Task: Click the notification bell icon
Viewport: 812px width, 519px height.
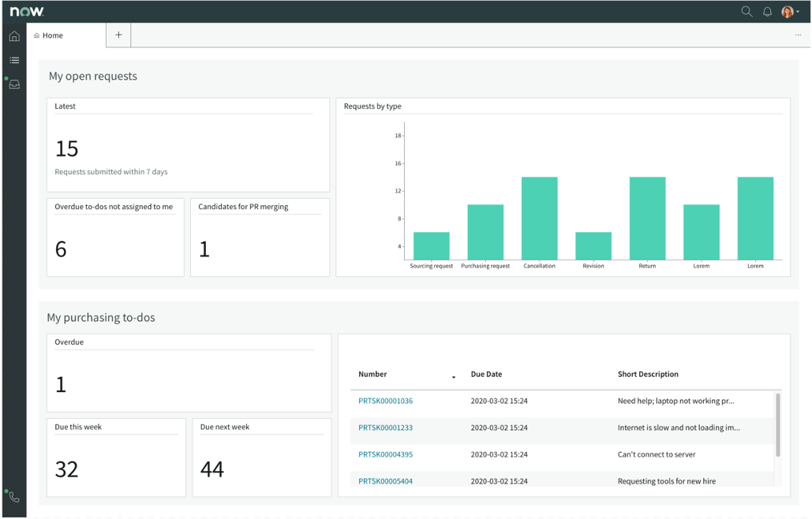Action: pos(765,11)
